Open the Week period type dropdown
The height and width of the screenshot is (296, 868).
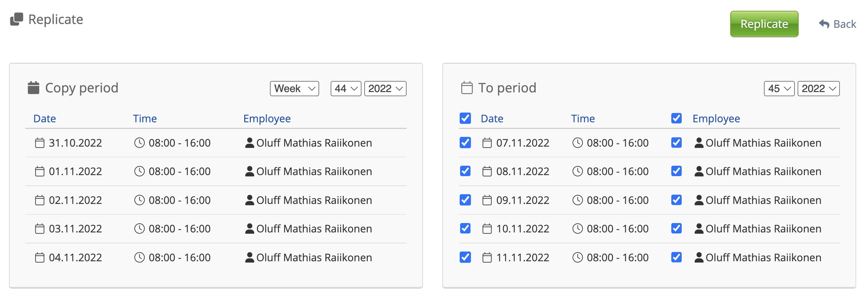294,89
